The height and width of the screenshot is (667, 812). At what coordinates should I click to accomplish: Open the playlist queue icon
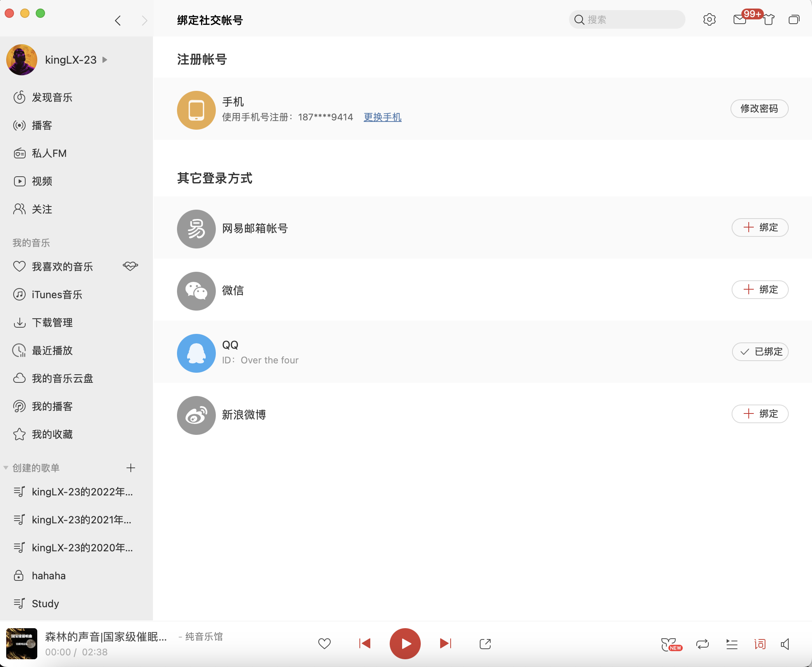pyautogui.click(x=732, y=644)
